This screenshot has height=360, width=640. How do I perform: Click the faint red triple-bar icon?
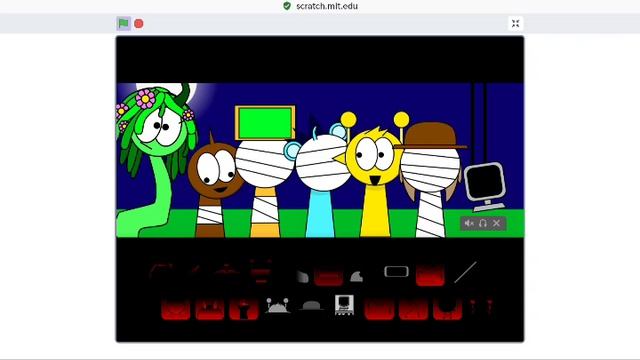tap(261, 271)
